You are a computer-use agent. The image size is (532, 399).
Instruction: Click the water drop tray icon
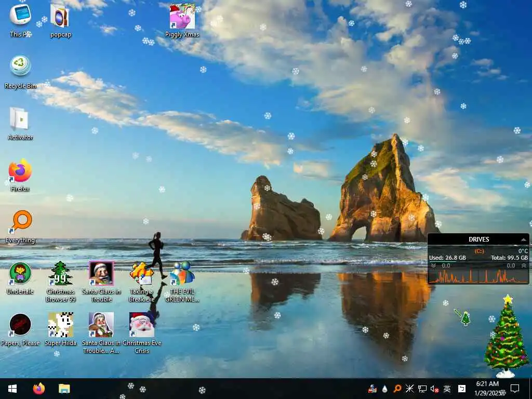[384, 389]
